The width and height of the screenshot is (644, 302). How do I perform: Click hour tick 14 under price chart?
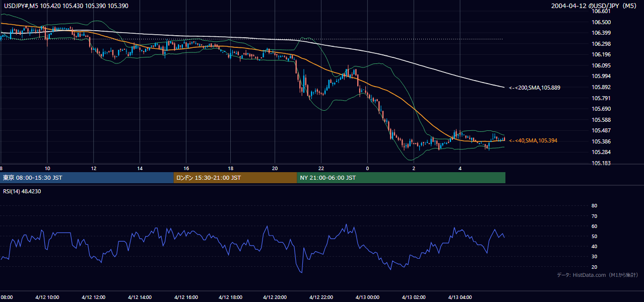pos(140,168)
